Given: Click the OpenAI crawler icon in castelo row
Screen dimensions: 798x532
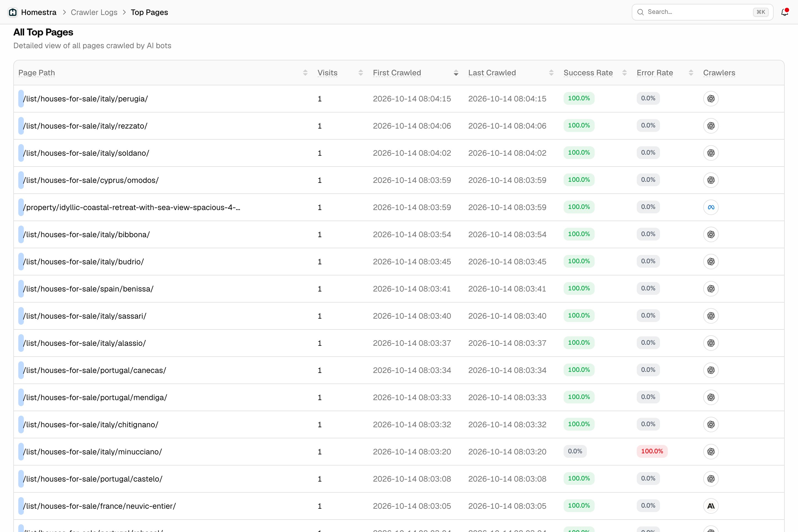Looking at the screenshot, I should [711, 479].
